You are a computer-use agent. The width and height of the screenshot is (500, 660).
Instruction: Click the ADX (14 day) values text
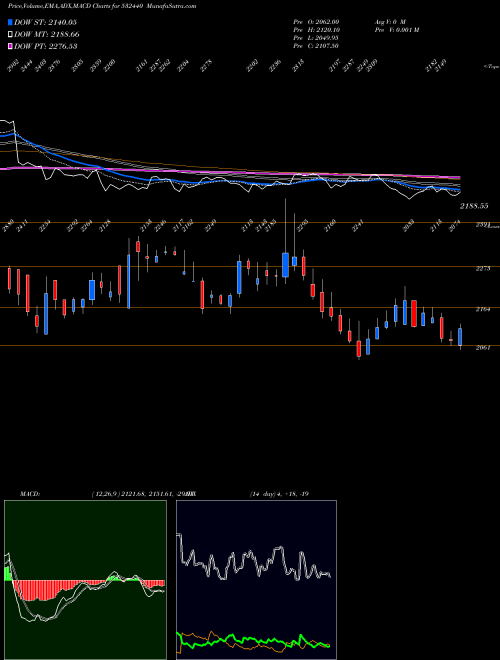point(280,494)
